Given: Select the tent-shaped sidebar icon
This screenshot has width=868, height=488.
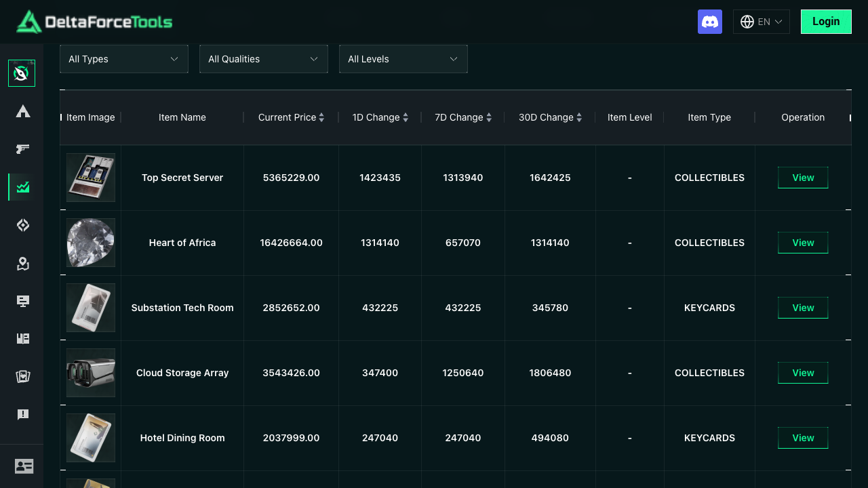Looking at the screenshot, I should tap(23, 111).
